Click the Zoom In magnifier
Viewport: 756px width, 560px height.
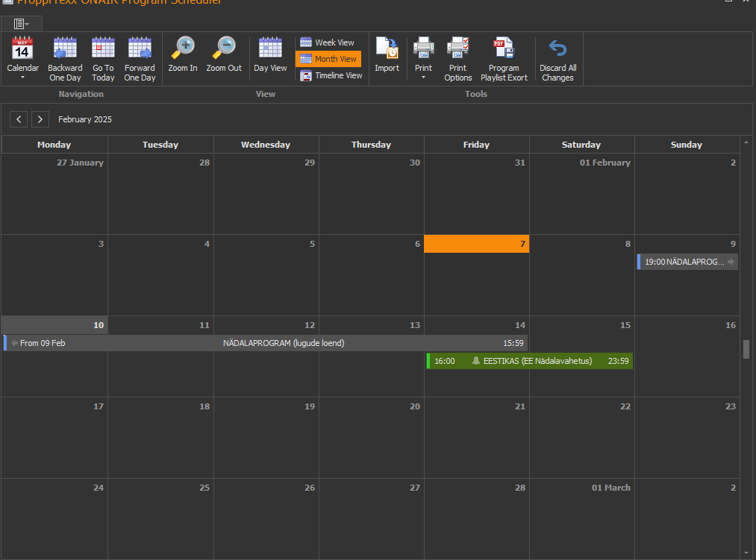(x=183, y=49)
